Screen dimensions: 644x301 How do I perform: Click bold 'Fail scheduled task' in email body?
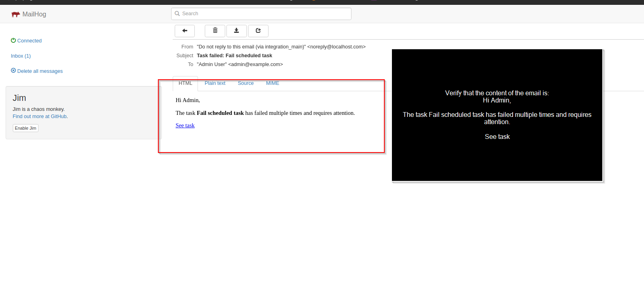click(x=220, y=113)
